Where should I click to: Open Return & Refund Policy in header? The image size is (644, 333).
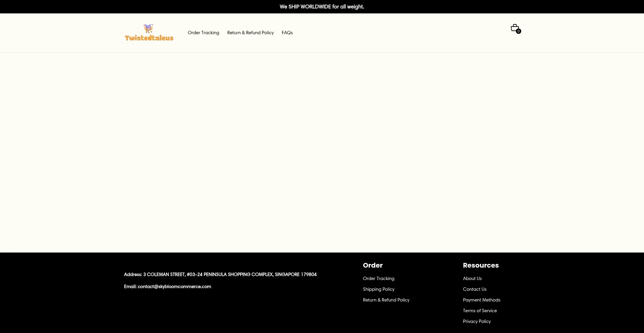pos(250,33)
